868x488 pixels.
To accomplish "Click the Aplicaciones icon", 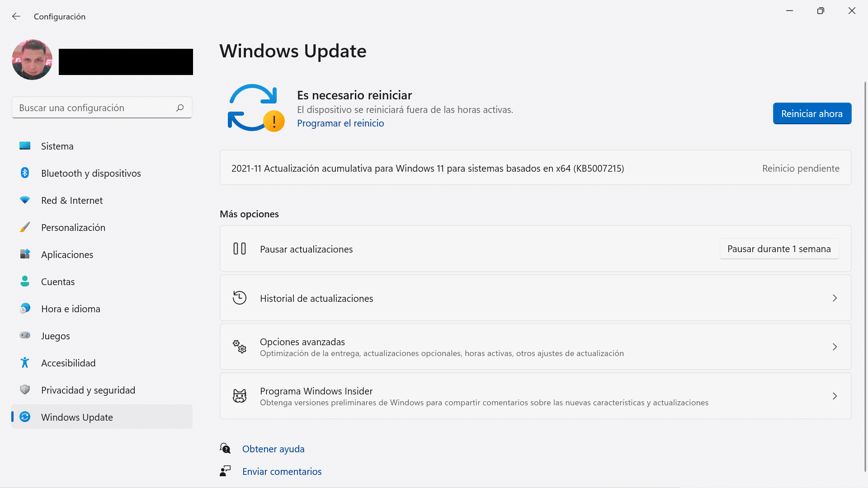I will point(25,254).
